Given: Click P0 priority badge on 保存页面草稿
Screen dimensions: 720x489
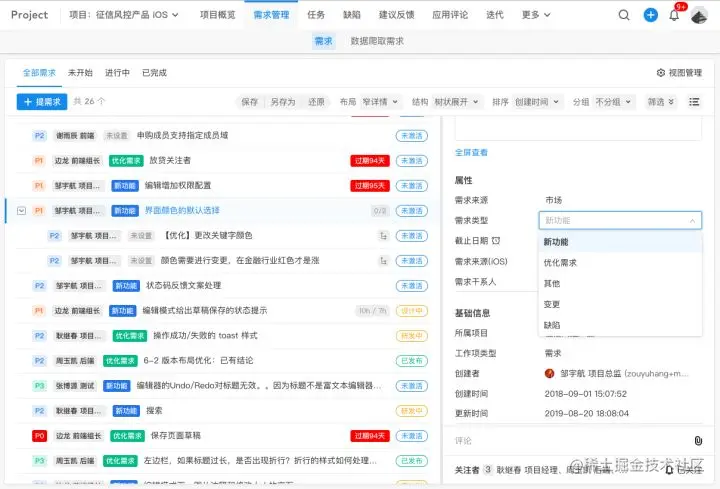Looking at the screenshot, I should [x=39, y=436].
